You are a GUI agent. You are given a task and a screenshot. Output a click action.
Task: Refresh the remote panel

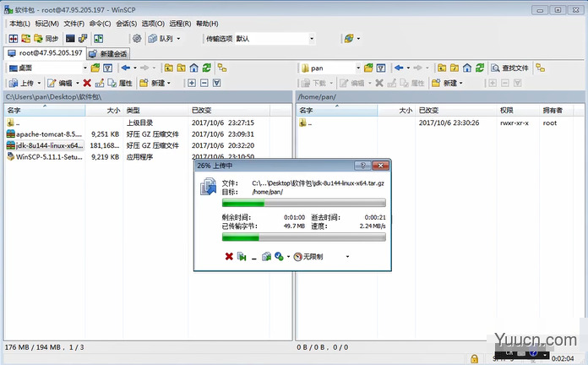point(480,68)
